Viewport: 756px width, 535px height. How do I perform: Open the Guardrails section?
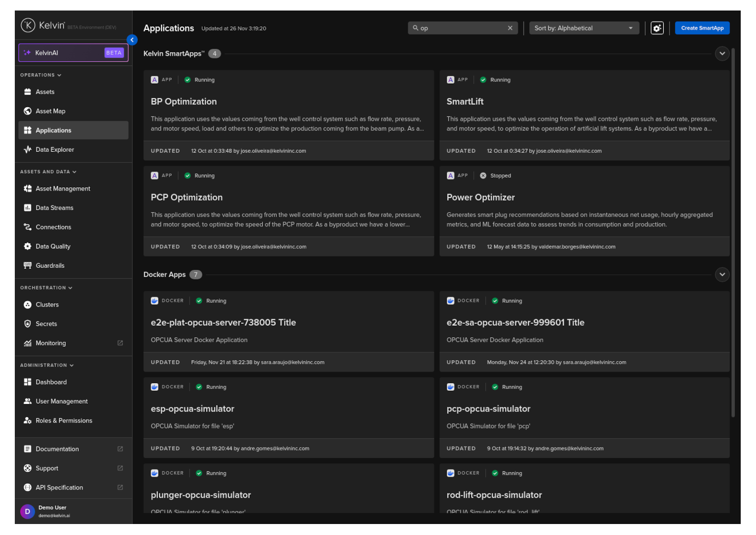tap(50, 266)
